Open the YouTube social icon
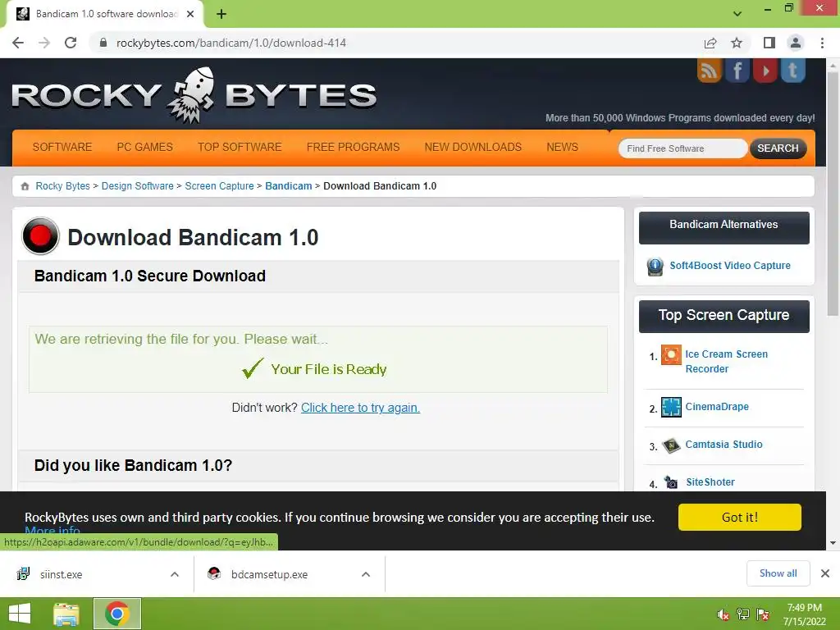840x630 pixels. click(x=765, y=71)
